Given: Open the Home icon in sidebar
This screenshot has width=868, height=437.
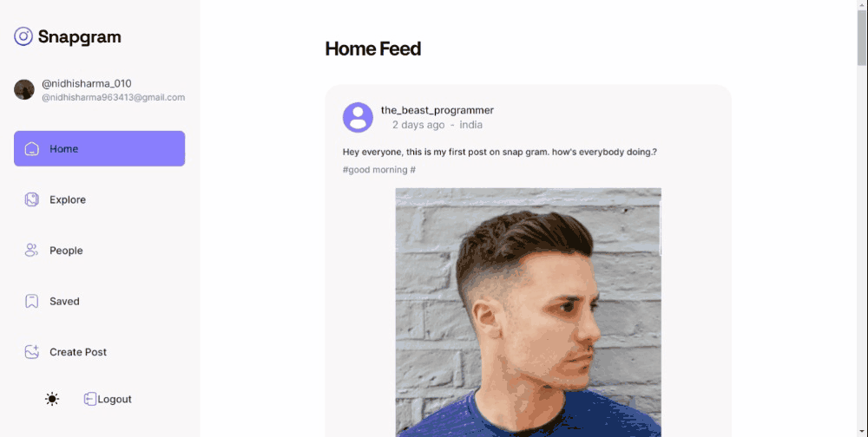Looking at the screenshot, I should pyautogui.click(x=31, y=149).
